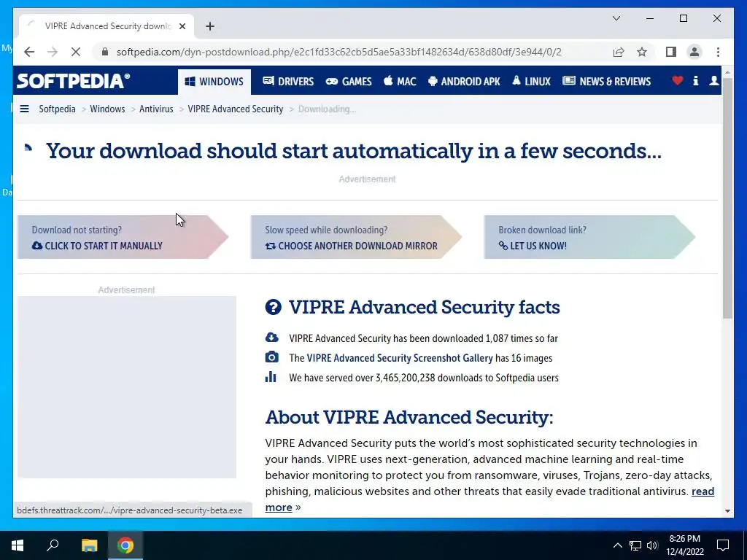This screenshot has width=747, height=560.
Task: Go to Antivirus breadcrumb link
Action: click(156, 109)
